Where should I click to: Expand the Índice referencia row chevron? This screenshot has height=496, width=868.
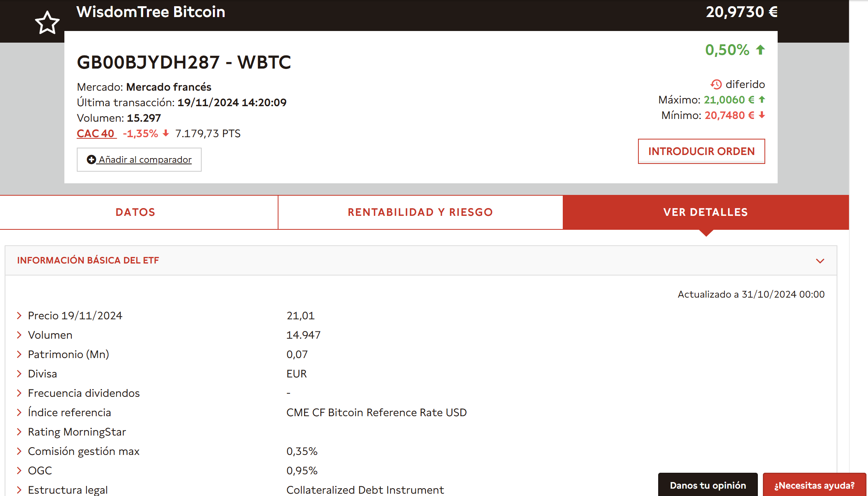(x=19, y=412)
